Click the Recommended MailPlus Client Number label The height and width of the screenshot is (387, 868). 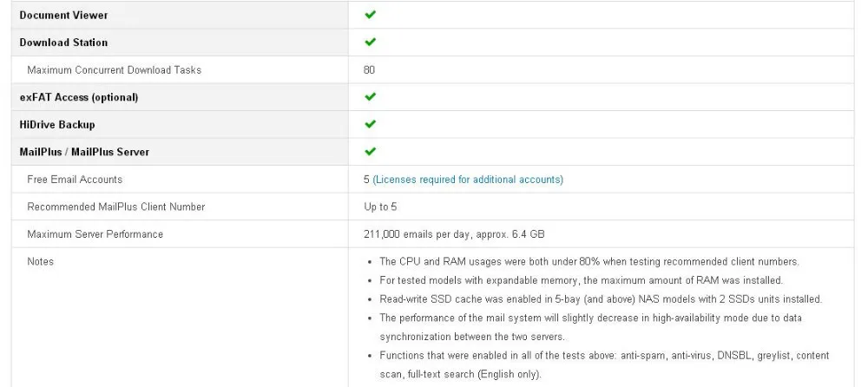116,207
